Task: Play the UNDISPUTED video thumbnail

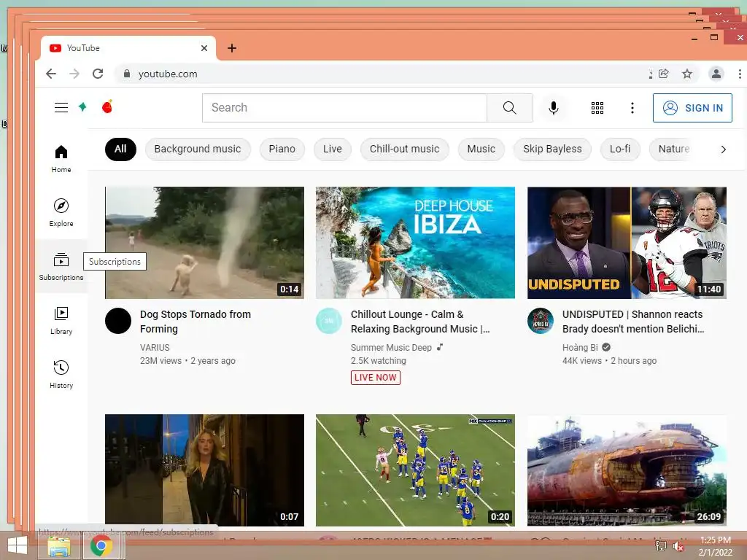Action: coord(627,242)
